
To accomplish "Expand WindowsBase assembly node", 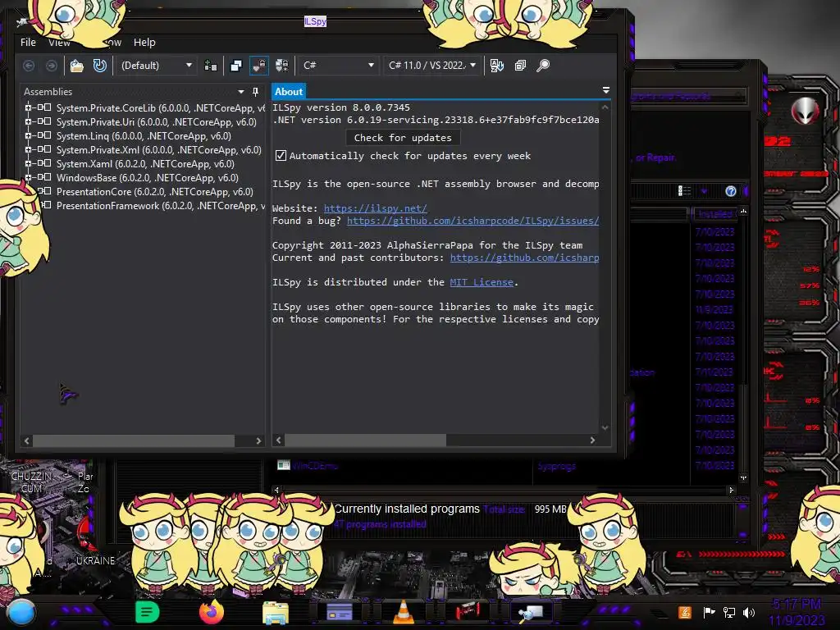I will (28, 177).
